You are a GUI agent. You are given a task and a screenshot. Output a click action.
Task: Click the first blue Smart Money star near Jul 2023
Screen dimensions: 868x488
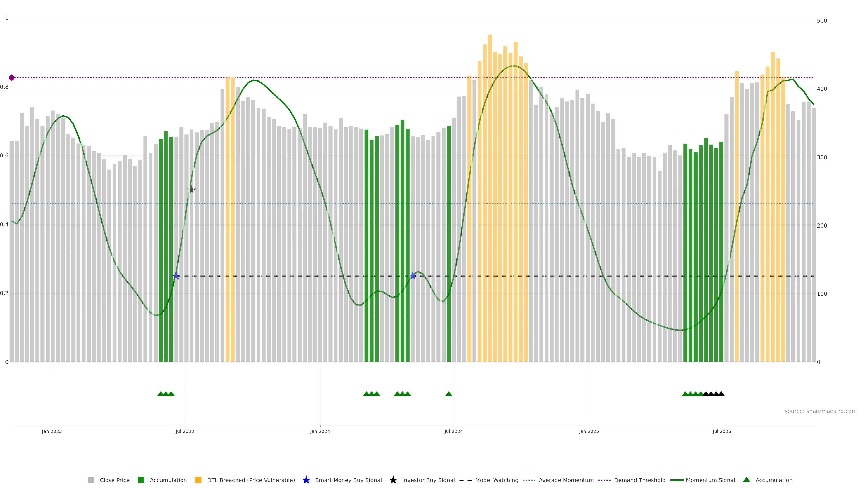pyautogui.click(x=176, y=276)
